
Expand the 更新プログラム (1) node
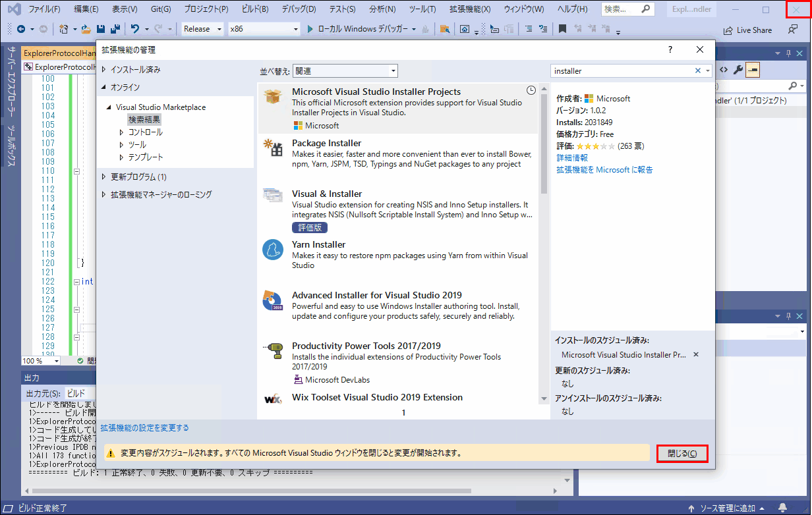103,176
